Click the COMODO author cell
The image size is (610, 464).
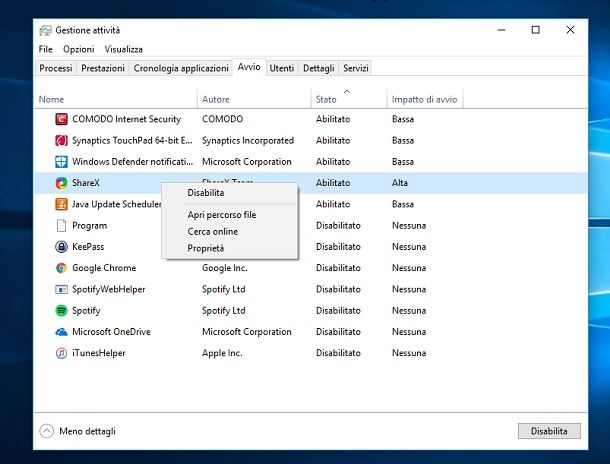pos(223,119)
